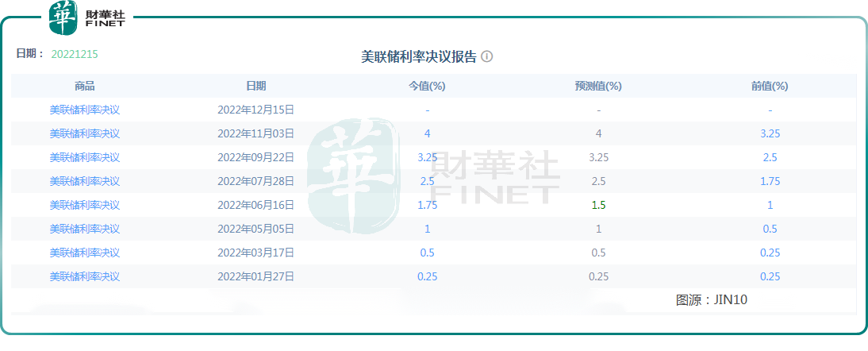Click the date cell 2022年05月05日
Screen dimensions: 868x351
255,229
